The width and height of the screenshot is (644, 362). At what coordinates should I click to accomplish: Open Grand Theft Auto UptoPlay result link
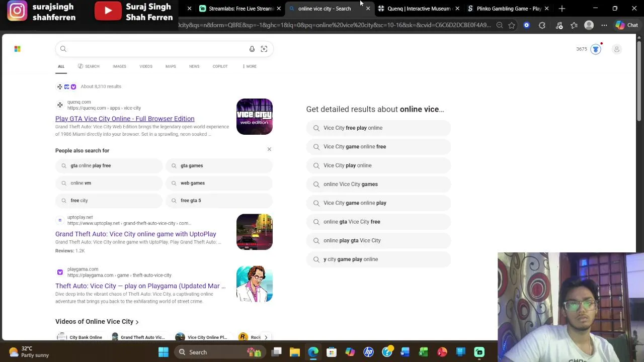[136, 234]
